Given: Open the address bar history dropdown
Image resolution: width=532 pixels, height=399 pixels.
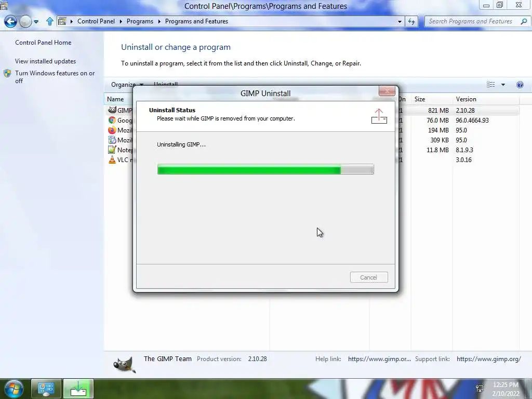Looking at the screenshot, I should click(400, 21).
